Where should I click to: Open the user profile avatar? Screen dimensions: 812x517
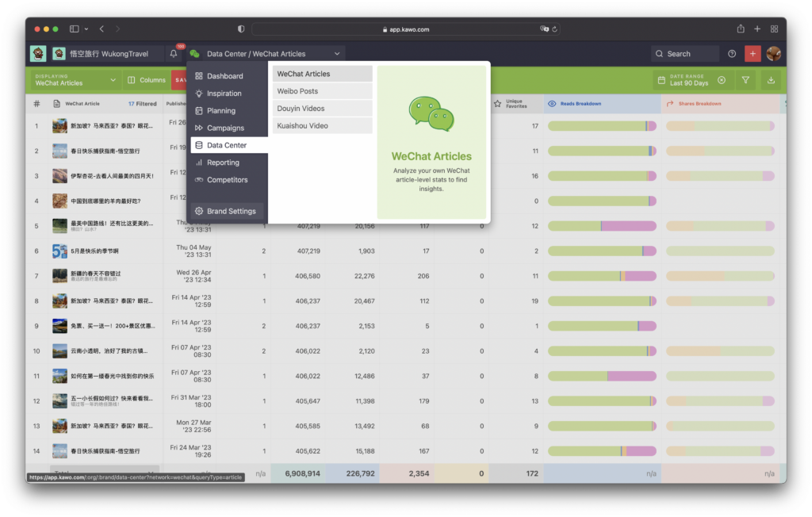[x=773, y=53]
